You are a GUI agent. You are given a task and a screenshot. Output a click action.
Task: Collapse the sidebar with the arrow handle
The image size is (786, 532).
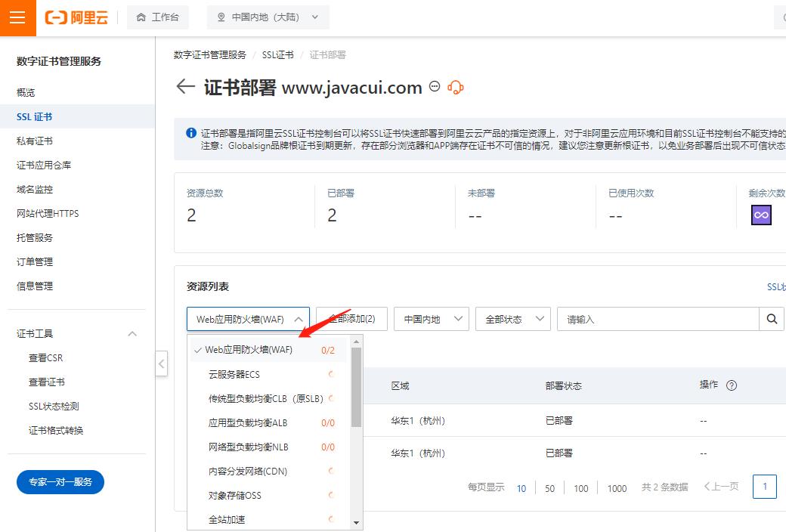point(162,363)
